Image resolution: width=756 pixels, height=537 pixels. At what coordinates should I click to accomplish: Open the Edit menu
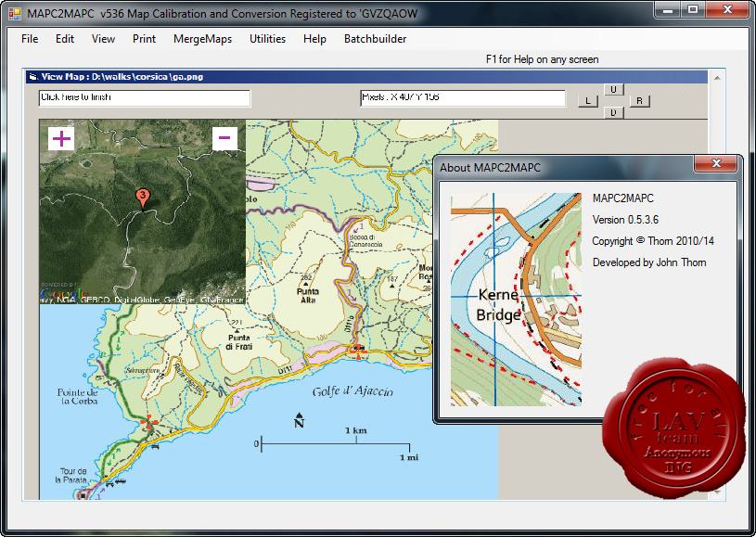tap(65, 39)
